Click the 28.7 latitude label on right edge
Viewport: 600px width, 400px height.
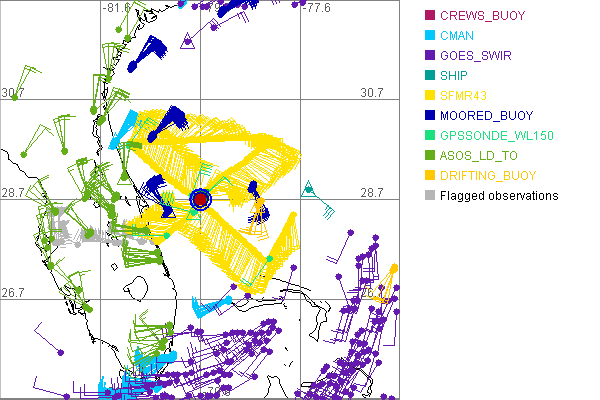click(x=371, y=193)
